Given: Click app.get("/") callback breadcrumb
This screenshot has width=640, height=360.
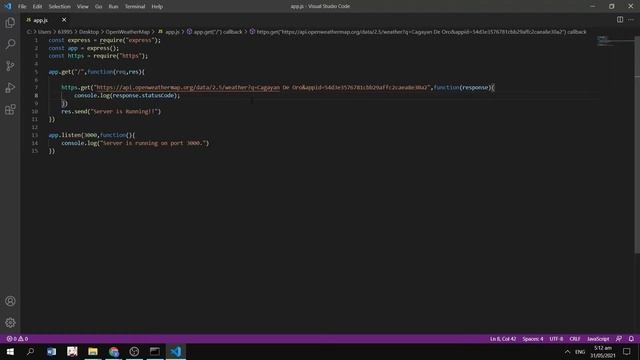Looking at the screenshot, I should (x=215, y=32).
